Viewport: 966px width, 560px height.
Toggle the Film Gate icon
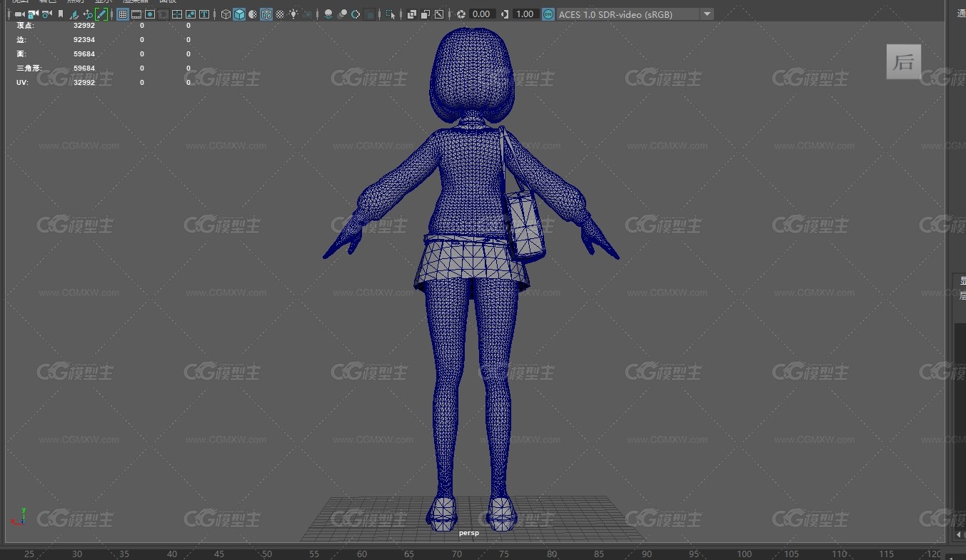point(136,14)
